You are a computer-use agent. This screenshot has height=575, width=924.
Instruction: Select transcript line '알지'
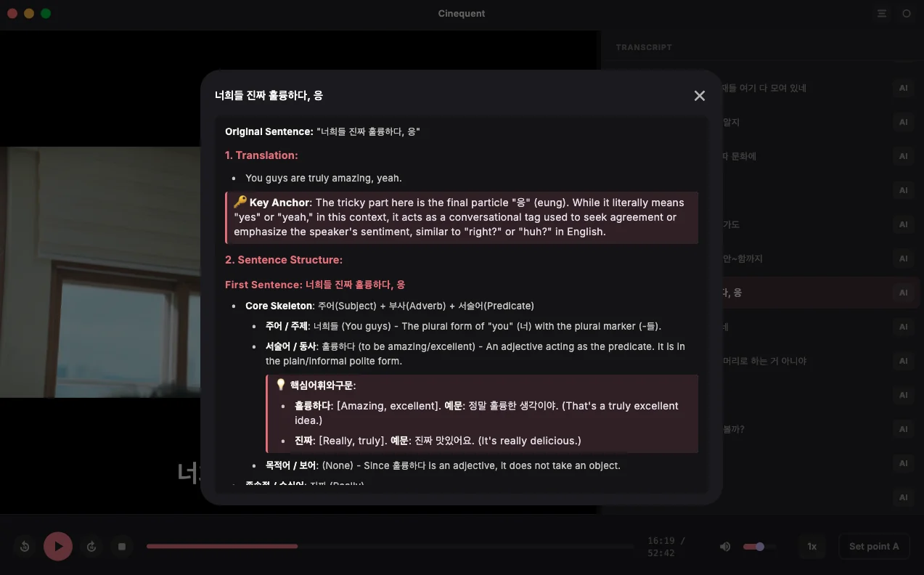[731, 122]
